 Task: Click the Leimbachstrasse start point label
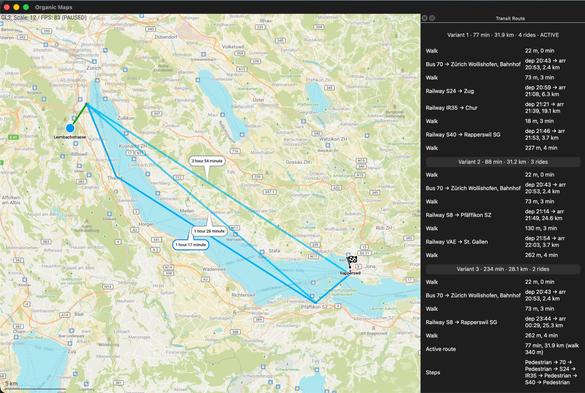coord(70,137)
